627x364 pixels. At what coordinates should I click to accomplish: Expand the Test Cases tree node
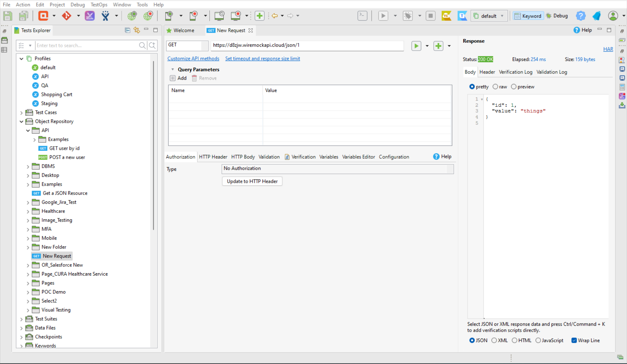click(x=22, y=113)
